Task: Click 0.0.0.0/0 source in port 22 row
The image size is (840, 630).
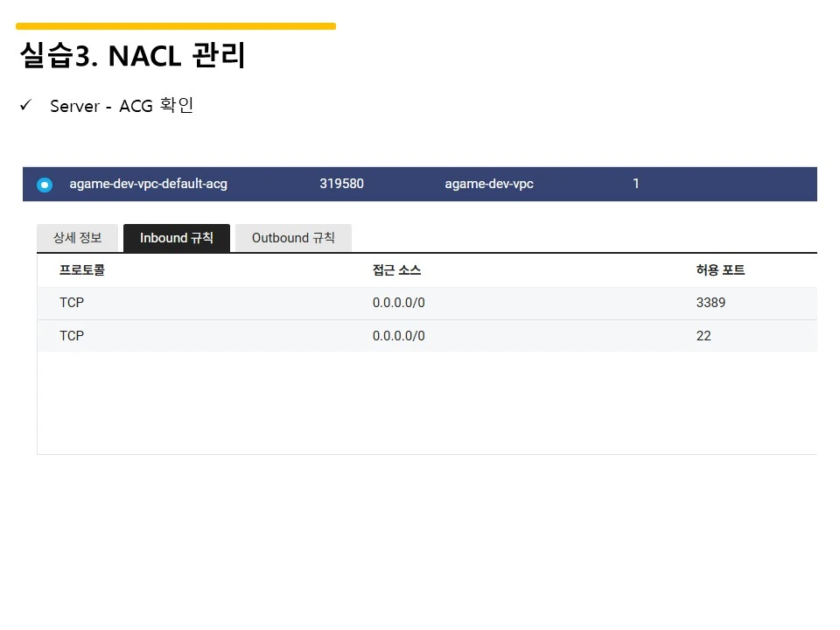Action: pos(399,336)
